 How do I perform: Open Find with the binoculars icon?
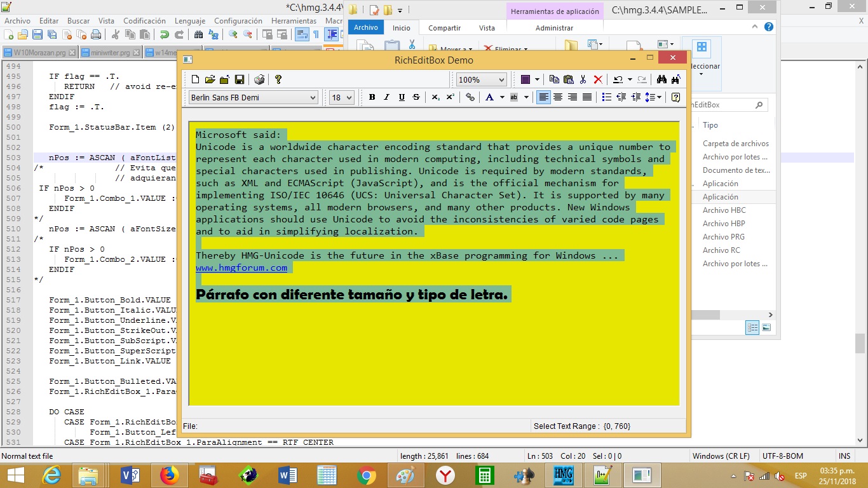pyautogui.click(x=661, y=79)
